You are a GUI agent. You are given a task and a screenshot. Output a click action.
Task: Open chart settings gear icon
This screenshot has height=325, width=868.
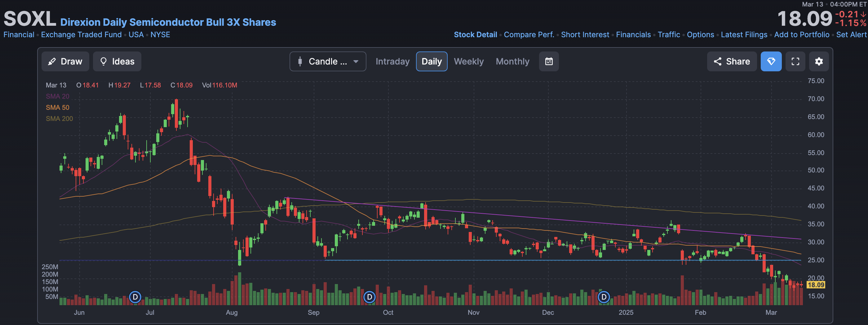(819, 61)
